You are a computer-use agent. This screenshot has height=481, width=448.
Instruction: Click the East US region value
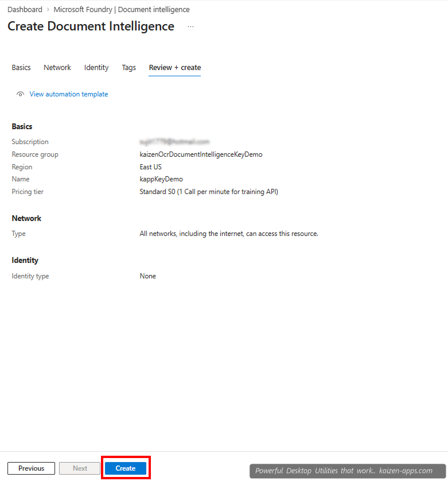(150, 167)
